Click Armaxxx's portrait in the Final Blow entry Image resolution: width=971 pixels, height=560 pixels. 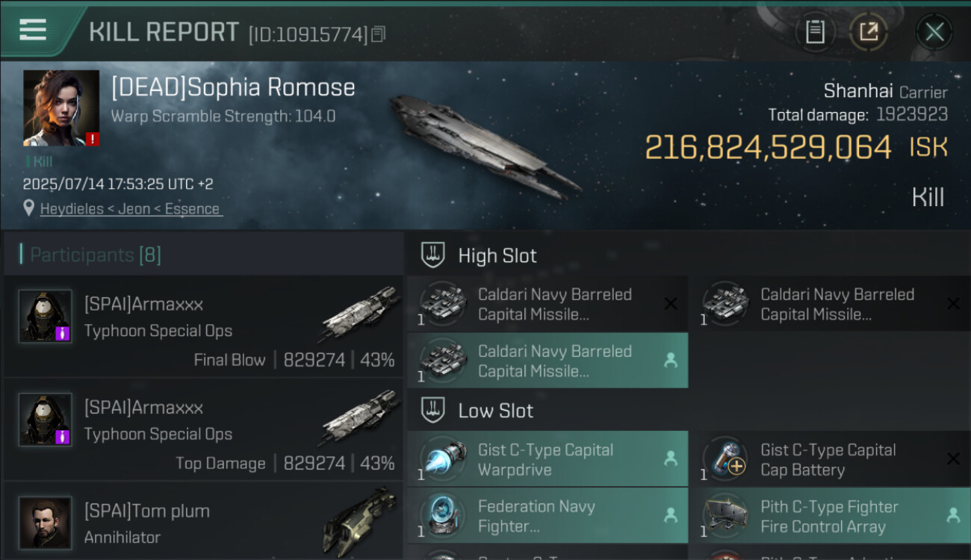click(46, 317)
